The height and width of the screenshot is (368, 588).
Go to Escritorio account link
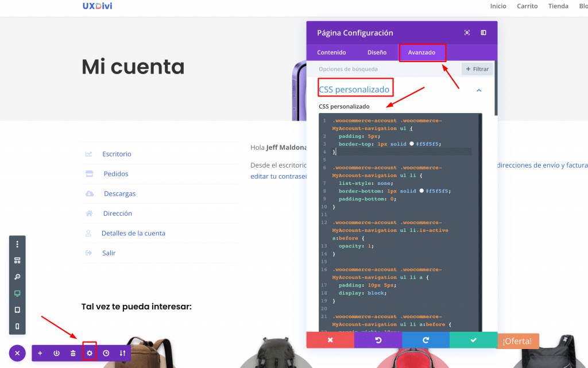pyautogui.click(x=117, y=154)
